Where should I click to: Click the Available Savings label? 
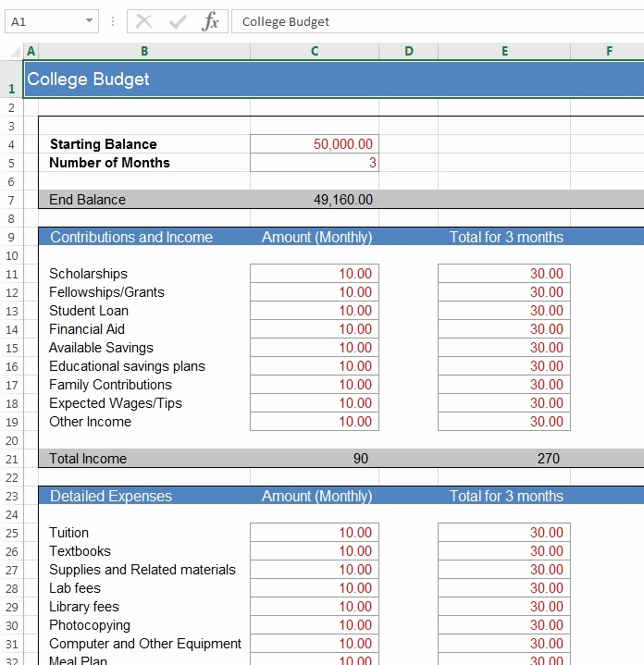[x=101, y=348]
